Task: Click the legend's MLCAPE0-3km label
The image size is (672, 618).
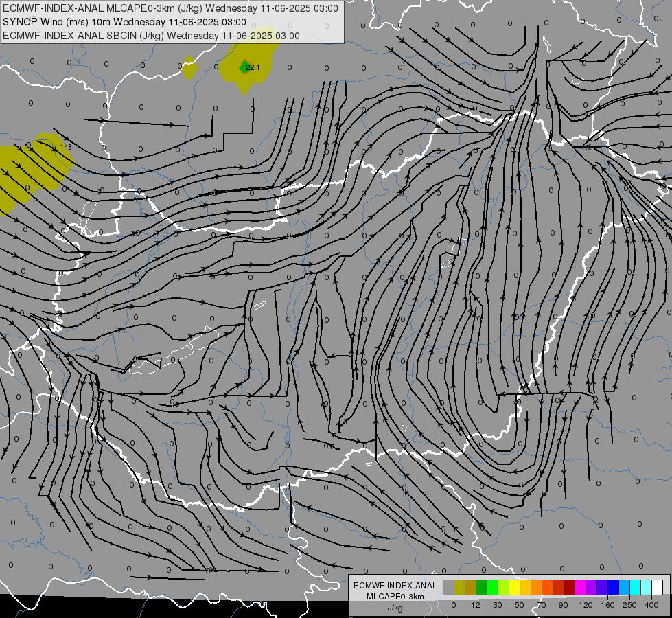Action: click(395, 597)
